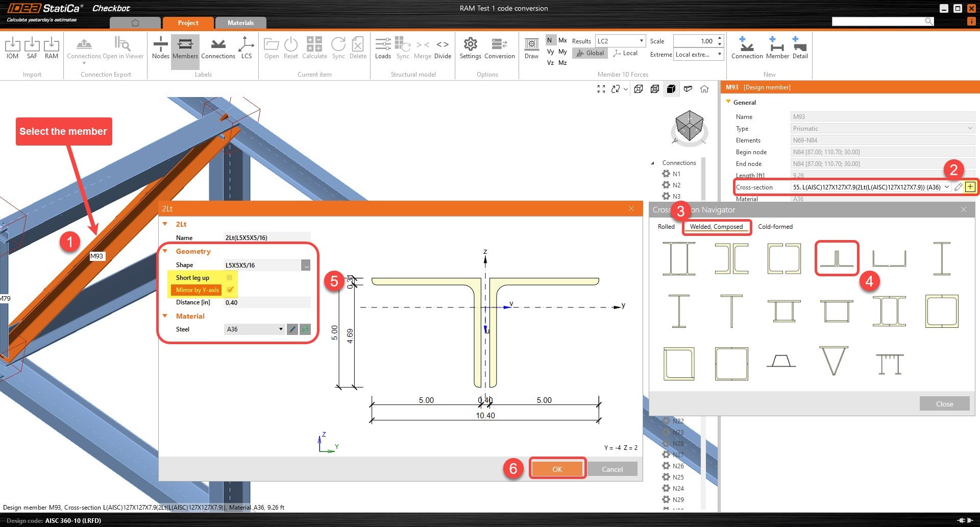Expand the Cross-section selection dropdown

click(x=947, y=187)
